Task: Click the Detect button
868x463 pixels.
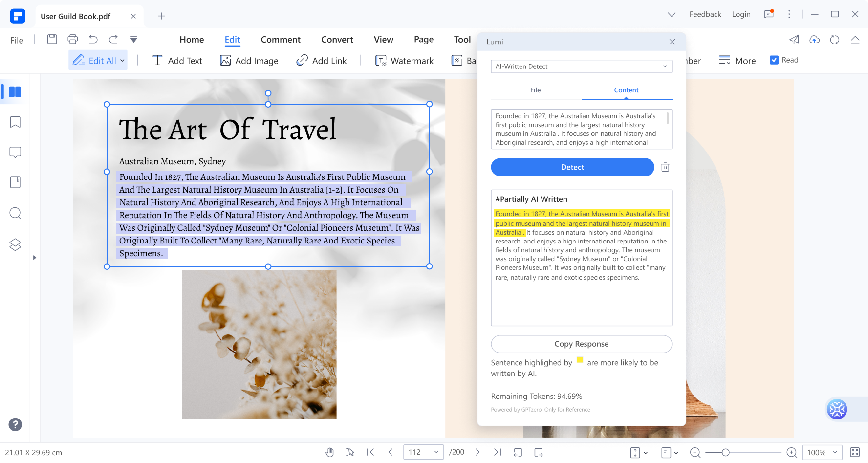Action: pyautogui.click(x=572, y=167)
